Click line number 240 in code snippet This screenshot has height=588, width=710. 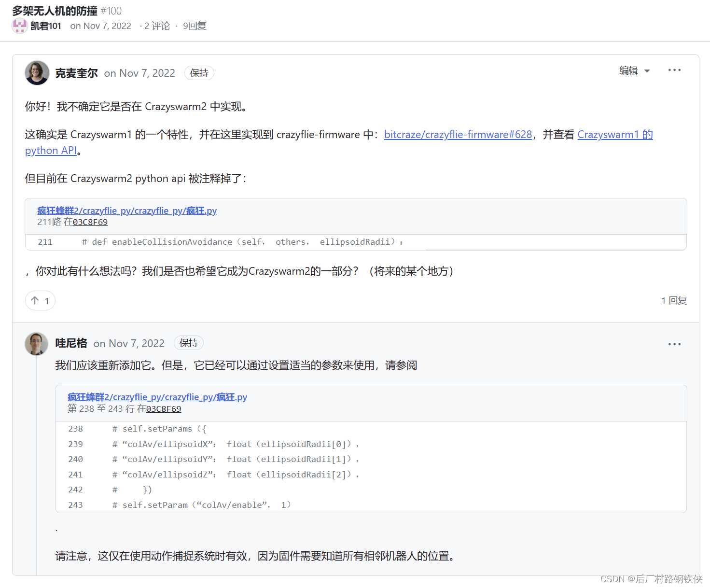pos(75,459)
